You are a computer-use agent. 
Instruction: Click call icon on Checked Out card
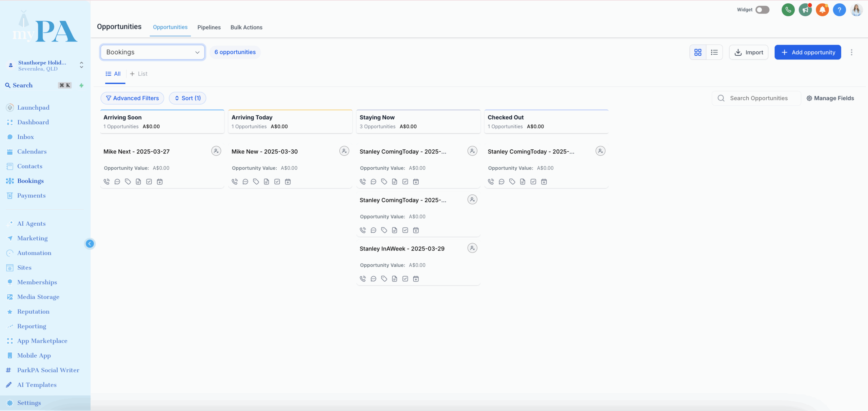491,182
